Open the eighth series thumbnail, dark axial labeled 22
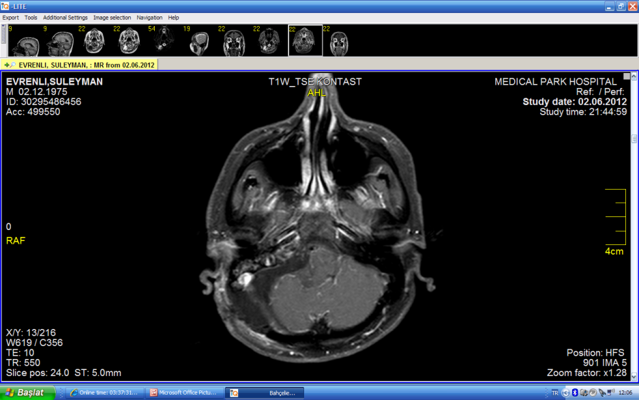Screen dimensions: 639x400 [269, 40]
